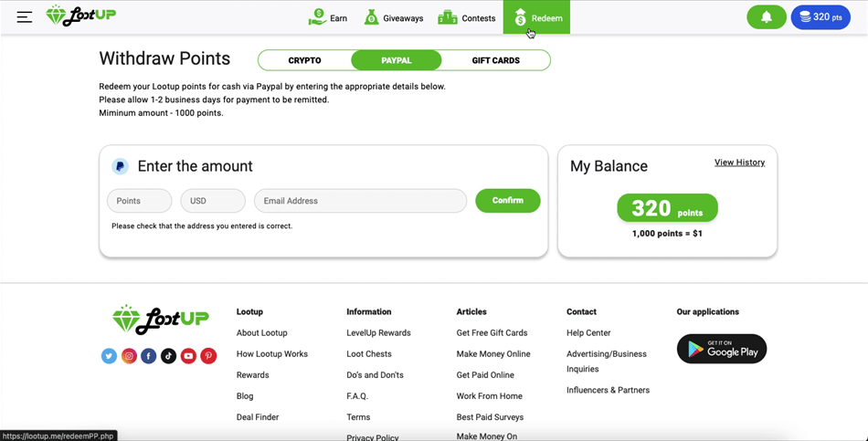Click the LootUp logo in header
868x441 pixels.
(x=80, y=16)
